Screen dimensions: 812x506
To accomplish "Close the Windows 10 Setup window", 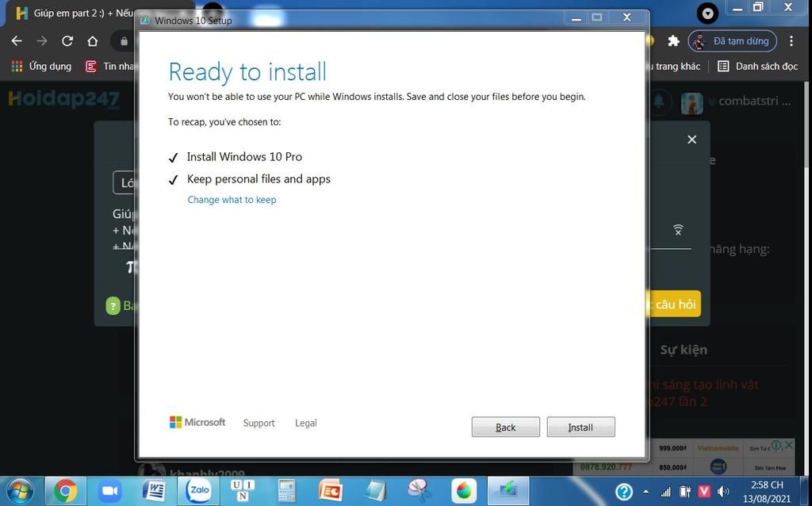I will [x=626, y=17].
